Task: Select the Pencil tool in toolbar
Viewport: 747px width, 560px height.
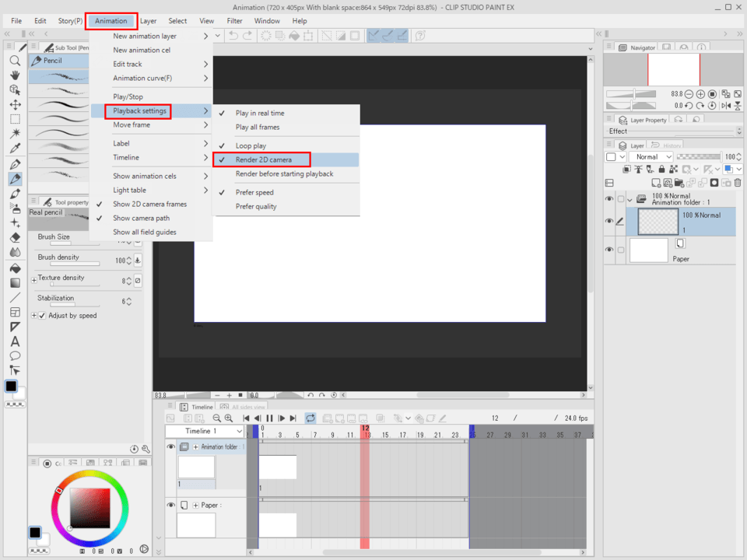Action: (x=15, y=179)
